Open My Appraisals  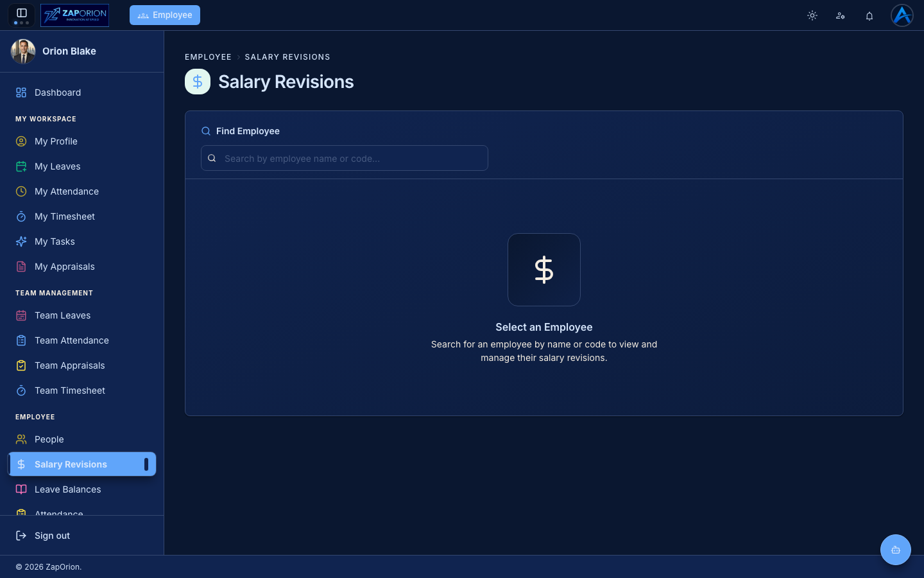(x=81, y=267)
